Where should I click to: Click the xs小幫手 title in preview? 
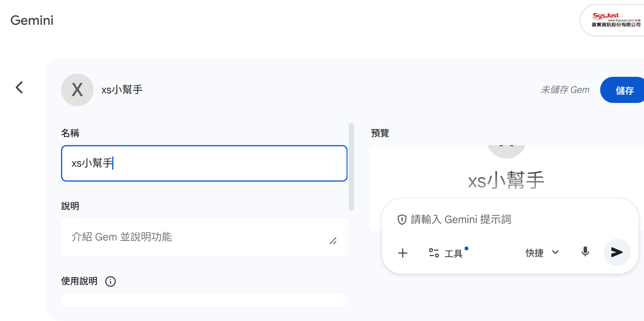coord(506,180)
